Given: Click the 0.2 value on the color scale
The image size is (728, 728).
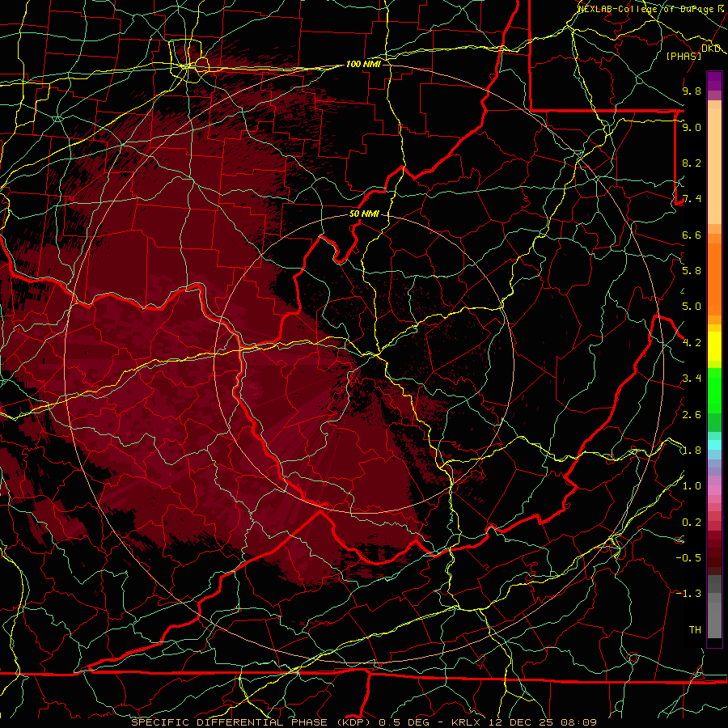Looking at the screenshot, I should [x=692, y=523].
